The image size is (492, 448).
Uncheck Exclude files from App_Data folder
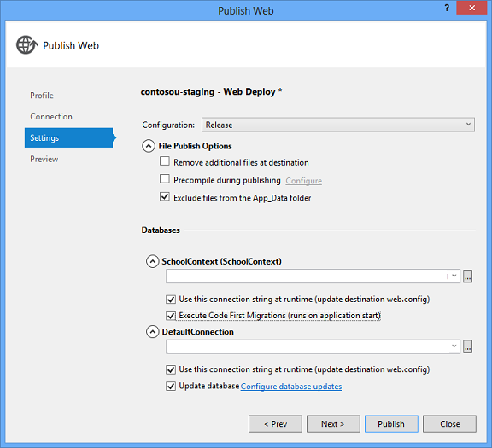(165, 197)
